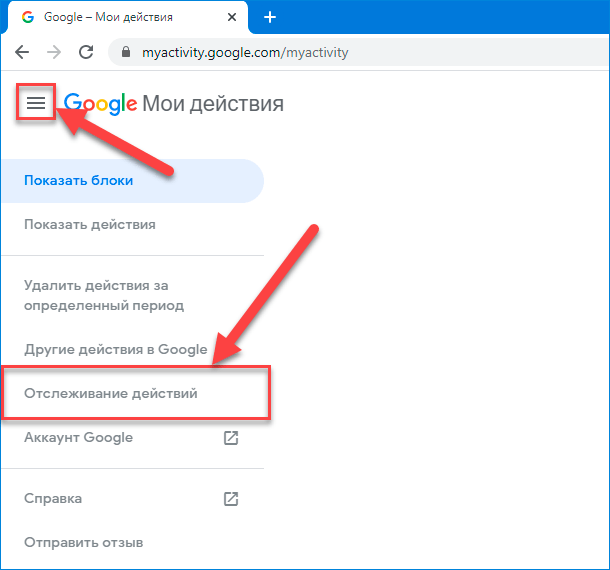Click external link icon beside Справка
The width and height of the screenshot is (610, 570).
[231, 498]
